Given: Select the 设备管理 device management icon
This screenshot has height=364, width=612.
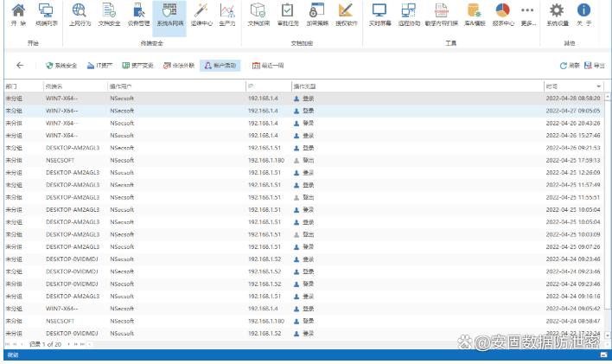Looking at the screenshot, I should (x=138, y=14).
